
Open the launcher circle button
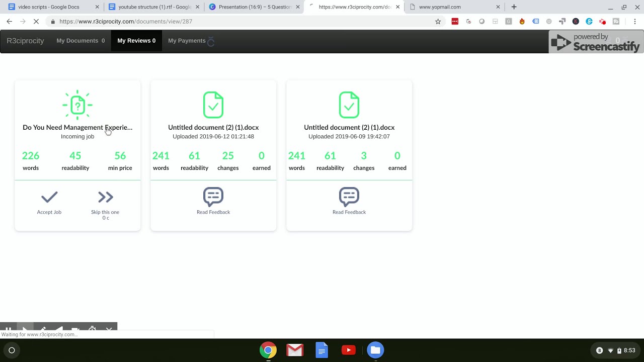click(12, 350)
